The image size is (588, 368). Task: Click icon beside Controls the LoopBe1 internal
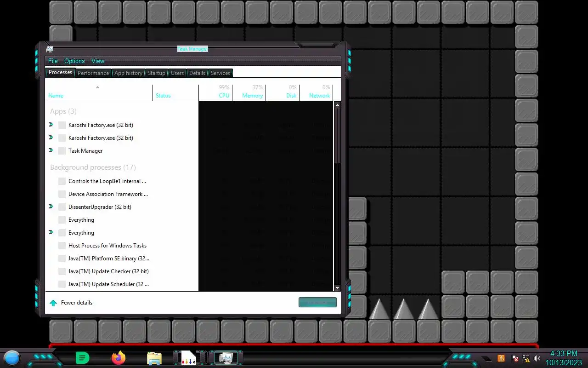(62, 181)
